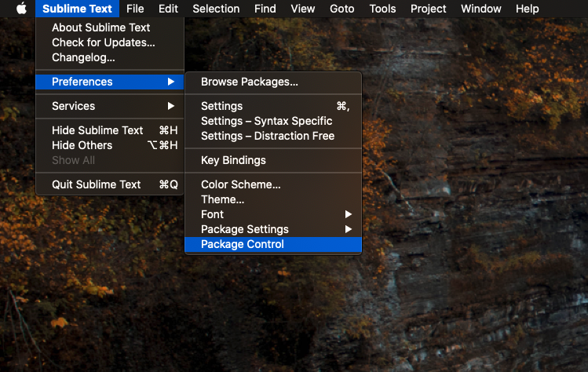Open Browse Packages… entry
The image size is (588, 372).
point(250,82)
